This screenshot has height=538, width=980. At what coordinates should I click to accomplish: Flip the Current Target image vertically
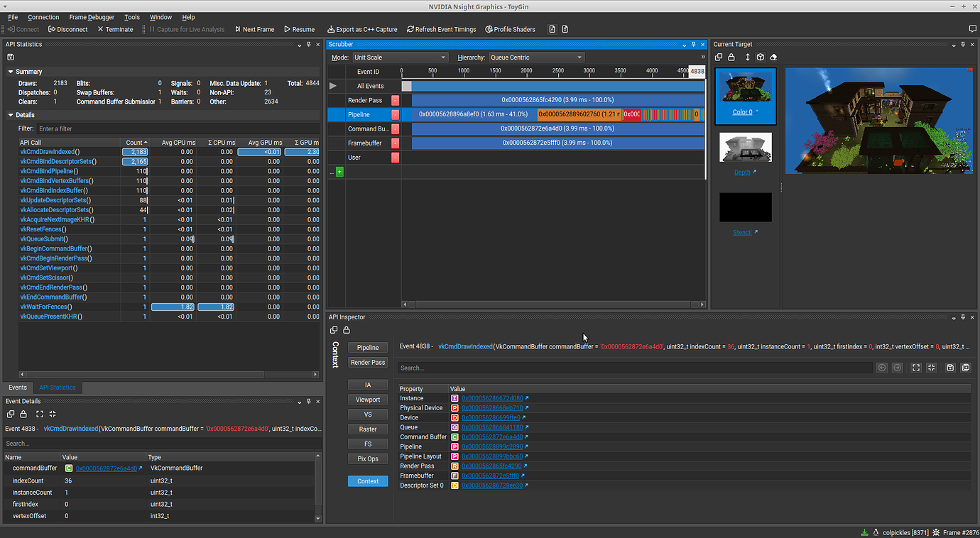coord(747,57)
